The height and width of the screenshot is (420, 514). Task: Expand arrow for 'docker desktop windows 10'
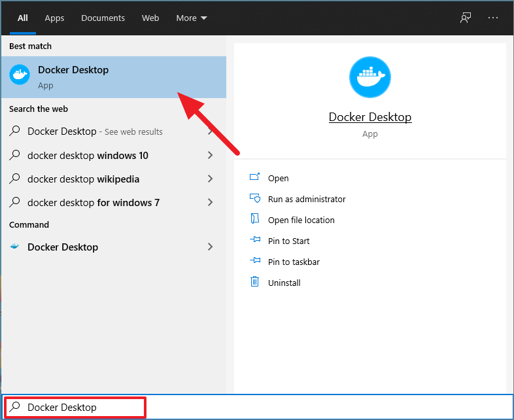tap(211, 155)
